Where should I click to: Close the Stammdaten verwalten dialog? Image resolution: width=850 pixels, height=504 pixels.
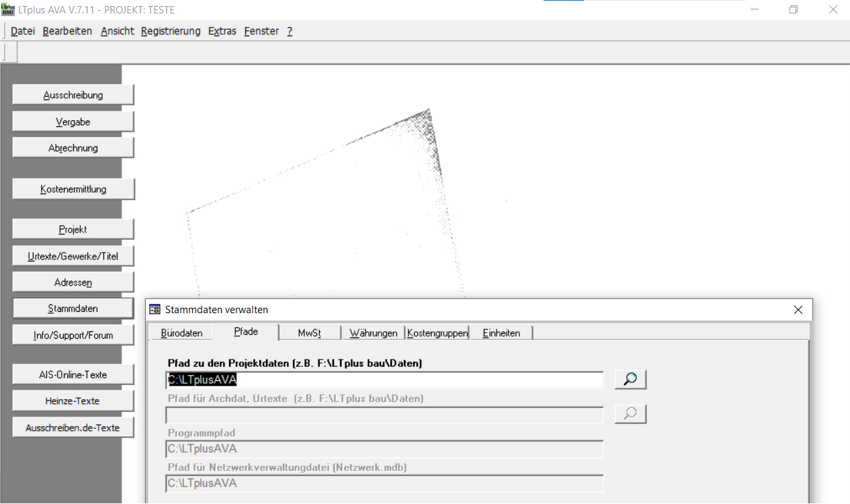798,310
